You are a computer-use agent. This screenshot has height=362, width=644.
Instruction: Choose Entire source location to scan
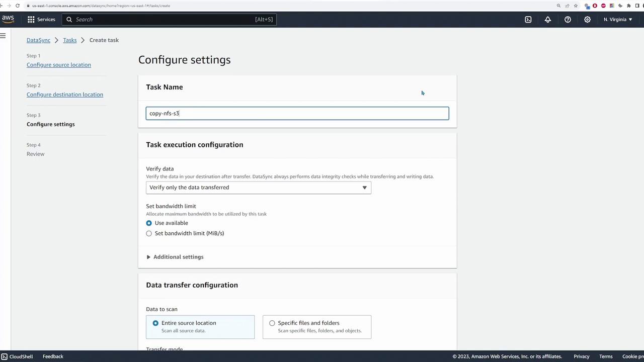pos(200,327)
